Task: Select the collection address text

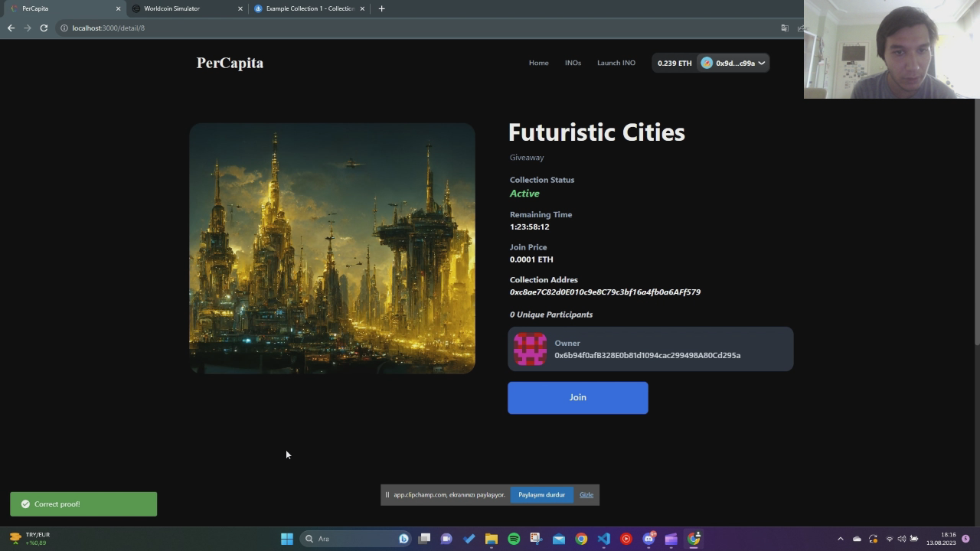Action: pos(605,292)
